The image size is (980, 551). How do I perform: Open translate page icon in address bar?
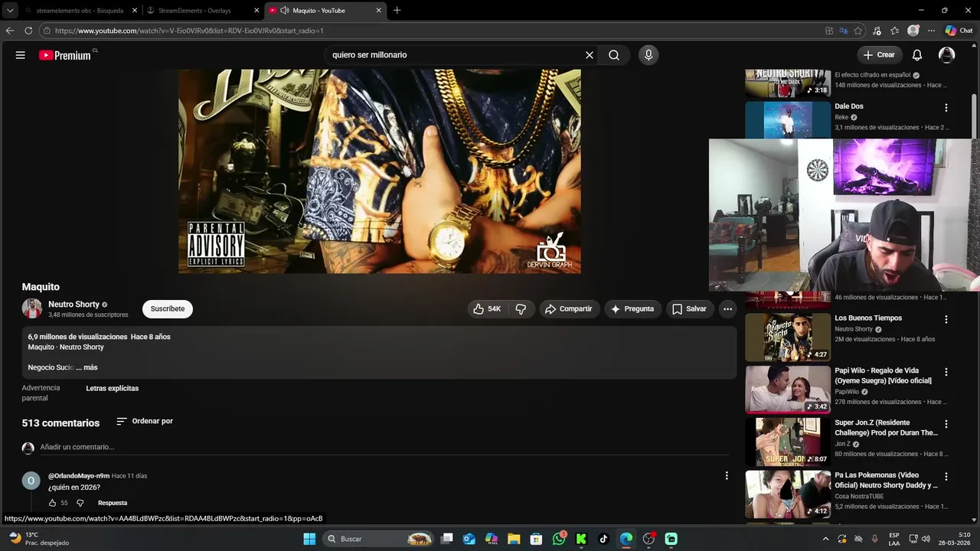click(x=844, y=31)
